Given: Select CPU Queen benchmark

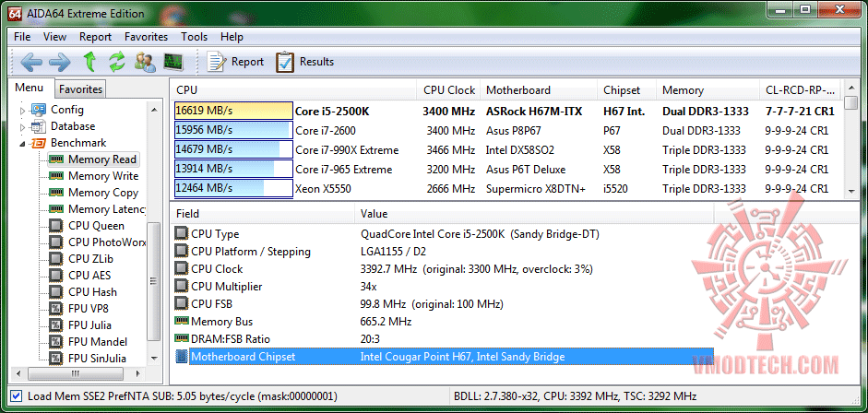Looking at the screenshot, I should click(x=96, y=226).
